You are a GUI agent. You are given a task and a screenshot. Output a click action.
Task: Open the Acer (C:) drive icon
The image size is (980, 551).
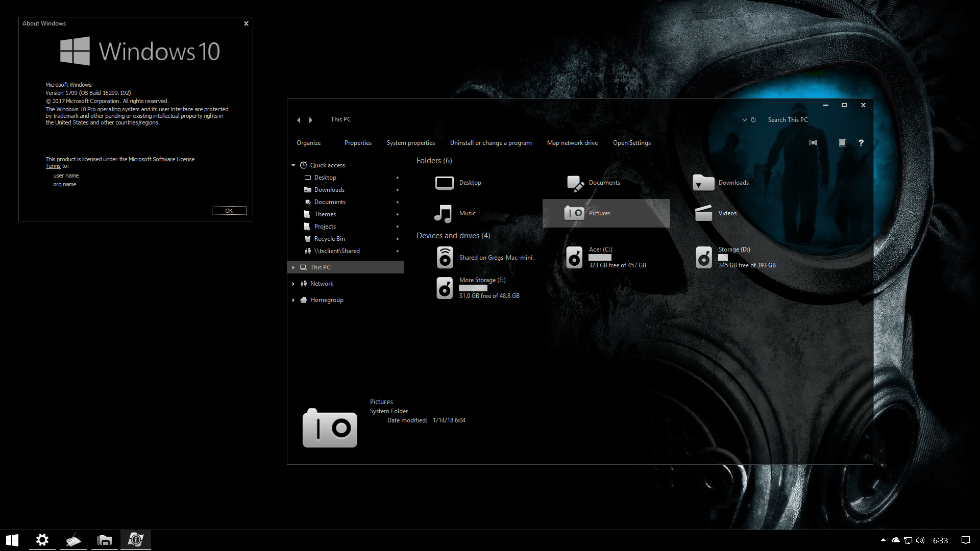(x=574, y=258)
